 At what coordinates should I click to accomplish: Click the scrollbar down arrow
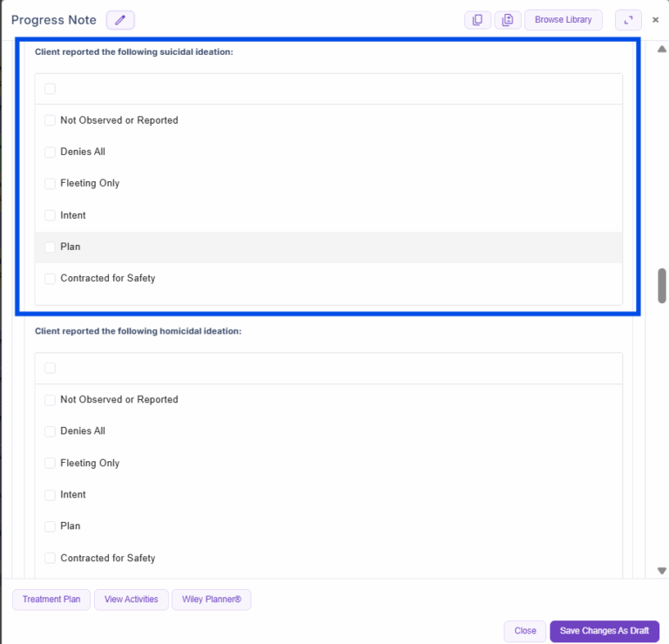click(x=662, y=571)
